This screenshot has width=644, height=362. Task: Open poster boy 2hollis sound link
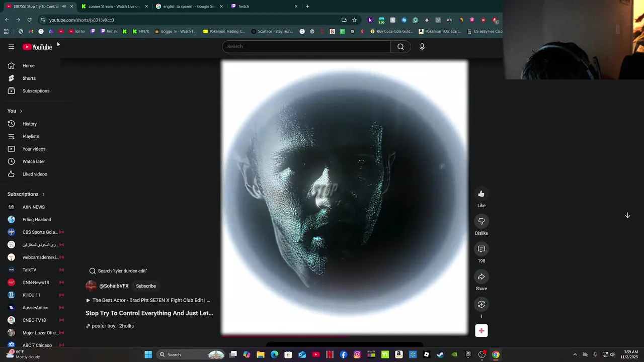(110, 326)
